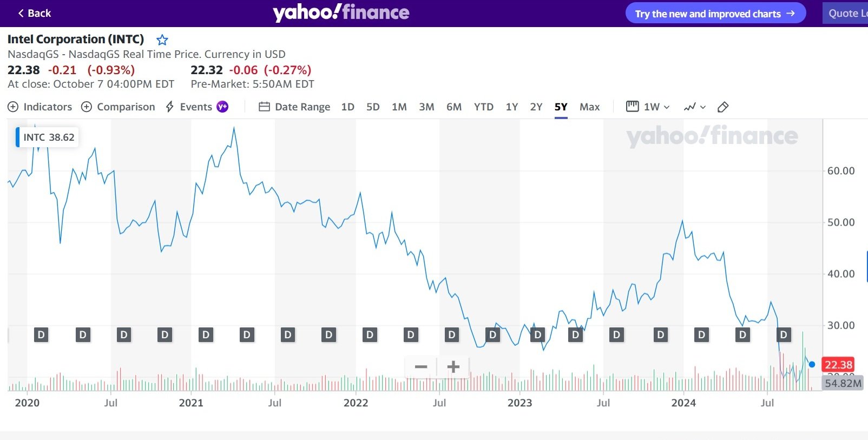The height and width of the screenshot is (440, 868).
Task: Zoom out using the minus icon
Action: [x=420, y=366]
